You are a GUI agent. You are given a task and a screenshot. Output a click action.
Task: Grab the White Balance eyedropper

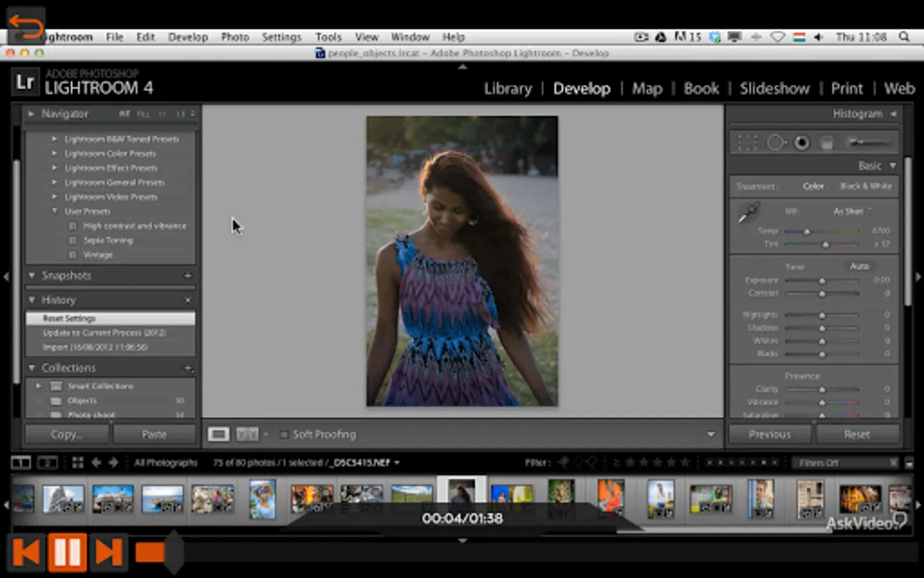[748, 213]
